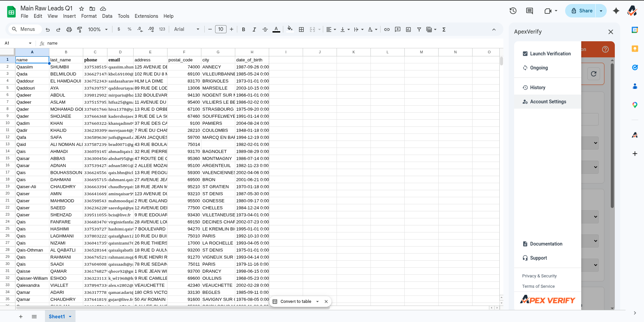Open the Extensions menu

pyautogui.click(x=146, y=16)
